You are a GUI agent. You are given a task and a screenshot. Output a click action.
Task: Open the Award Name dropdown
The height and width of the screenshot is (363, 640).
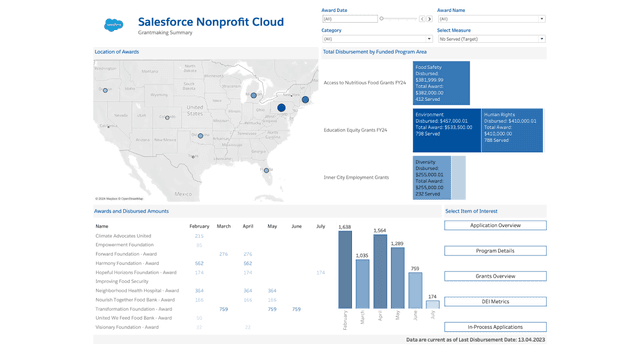491,19
